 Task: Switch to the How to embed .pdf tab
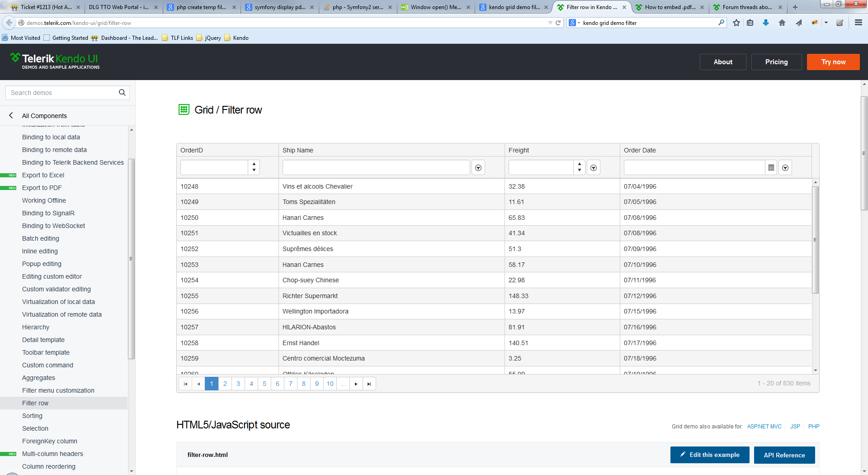coord(670,7)
